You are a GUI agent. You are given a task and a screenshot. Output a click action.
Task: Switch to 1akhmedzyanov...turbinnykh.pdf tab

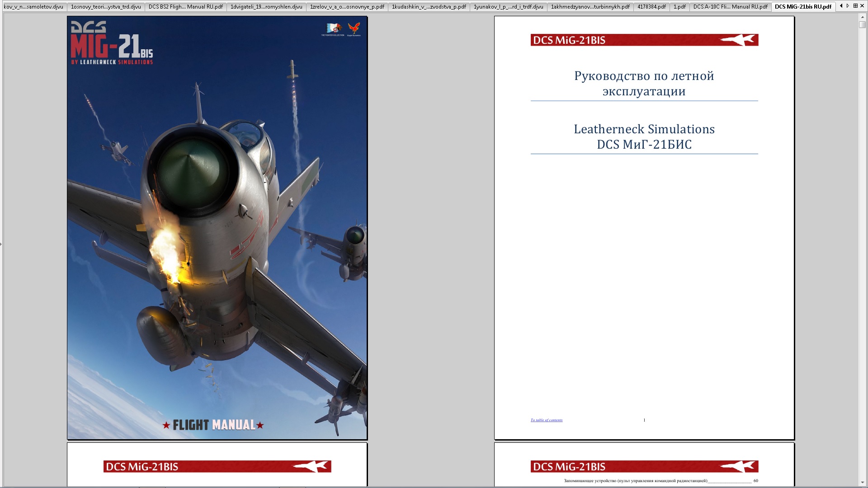pyautogui.click(x=590, y=7)
